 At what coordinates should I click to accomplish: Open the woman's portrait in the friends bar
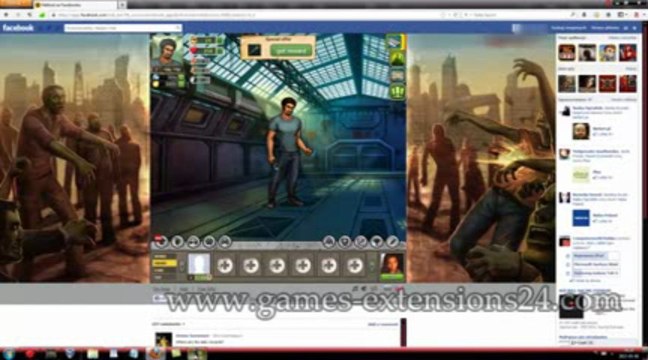tap(392, 263)
